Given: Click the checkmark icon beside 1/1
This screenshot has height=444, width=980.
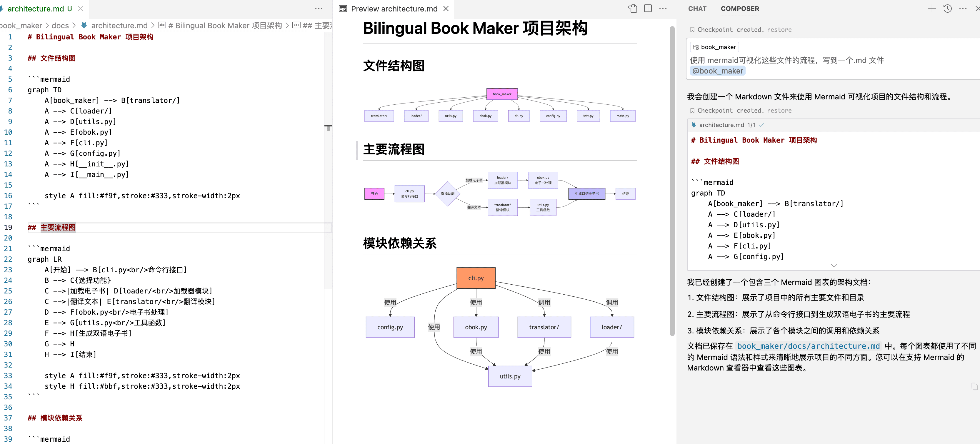Looking at the screenshot, I should (x=761, y=125).
